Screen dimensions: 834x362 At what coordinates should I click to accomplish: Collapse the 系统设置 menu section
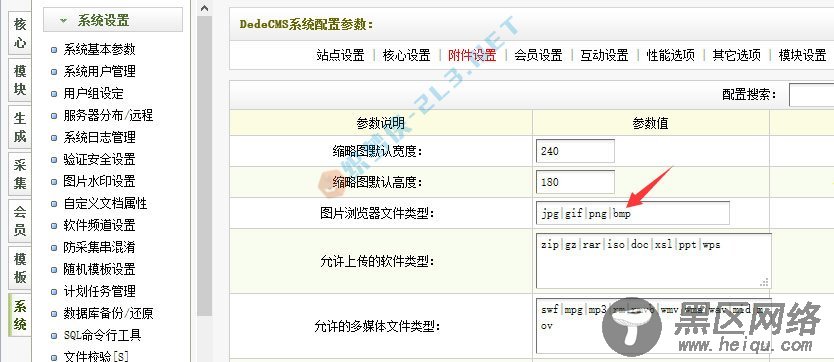click(112, 20)
